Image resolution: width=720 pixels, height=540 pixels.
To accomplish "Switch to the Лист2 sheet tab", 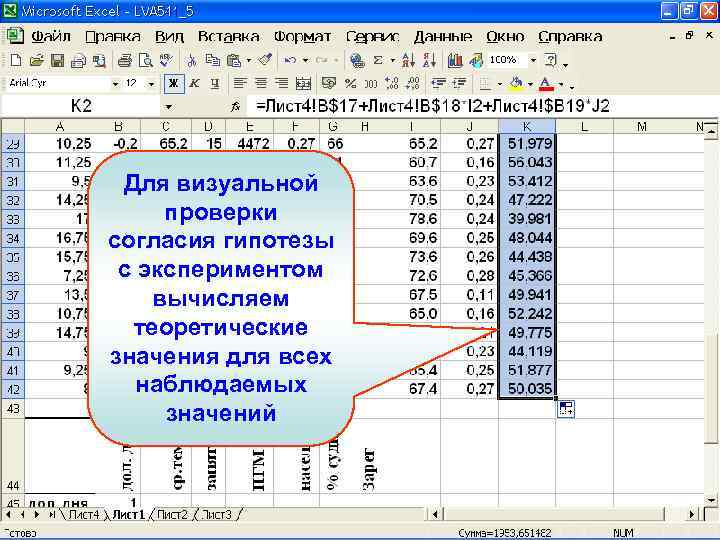I will tap(172, 515).
